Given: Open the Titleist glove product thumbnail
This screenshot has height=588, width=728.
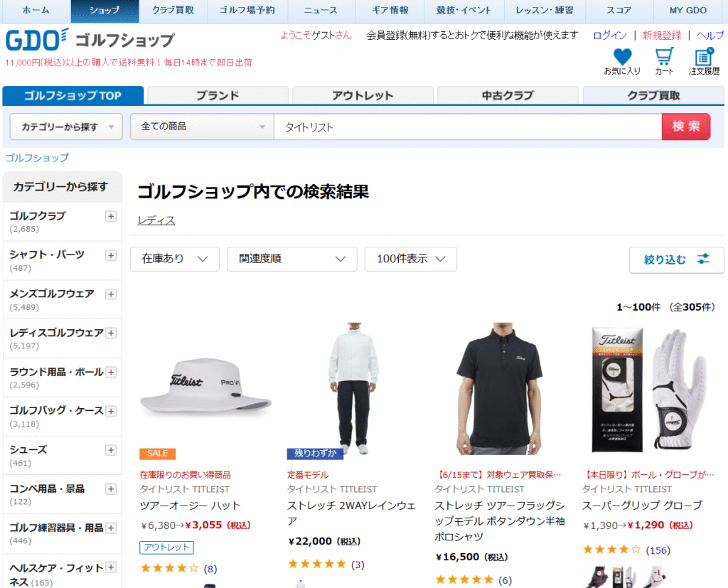Looking at the screenshot, I should [648, 389].
